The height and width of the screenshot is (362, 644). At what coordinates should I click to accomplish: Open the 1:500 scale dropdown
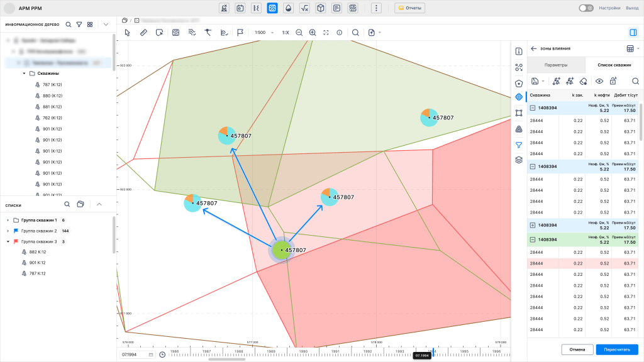(264, 32)
